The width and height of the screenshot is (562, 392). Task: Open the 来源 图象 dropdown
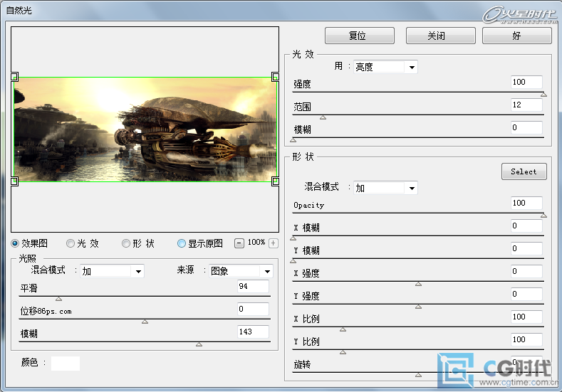click(x=241, y=271)
